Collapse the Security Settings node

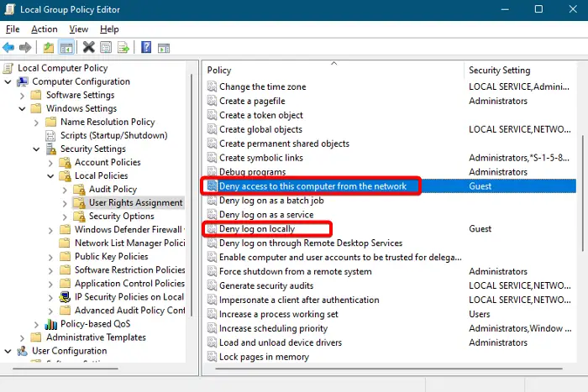[36, 149]
